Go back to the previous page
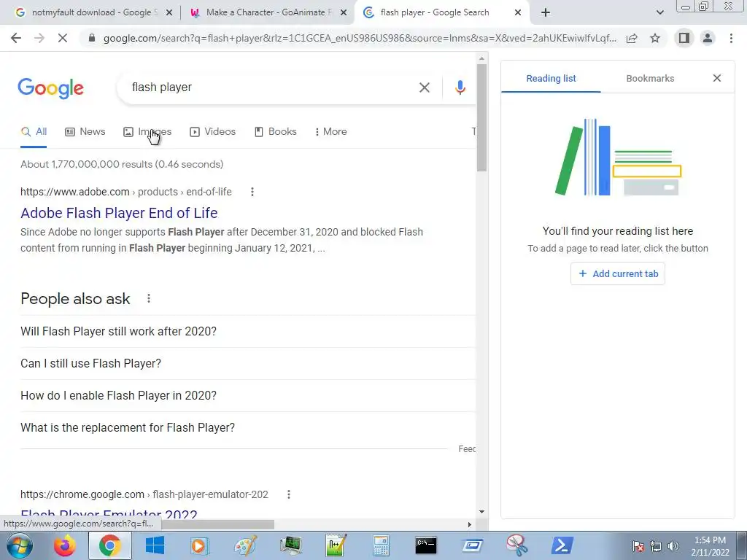The height and width of the screenshot is (560, 747). [16, 38]
